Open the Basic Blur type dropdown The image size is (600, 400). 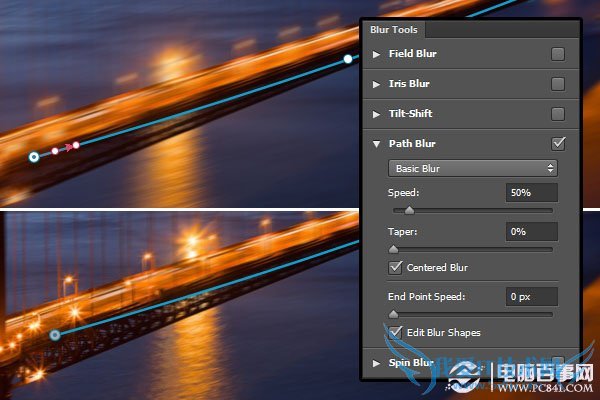click(x=473, y=168)
